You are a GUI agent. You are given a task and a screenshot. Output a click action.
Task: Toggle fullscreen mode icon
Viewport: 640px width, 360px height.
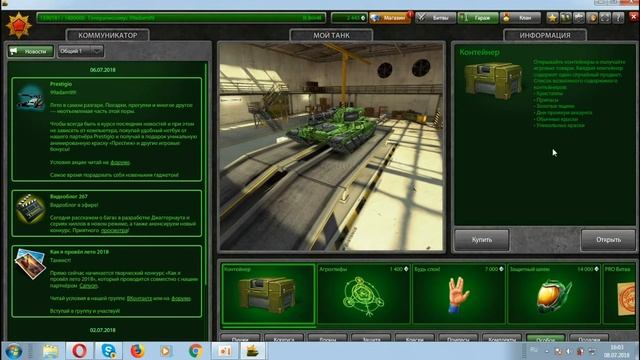pyautogui.click(x=605, y=18)
